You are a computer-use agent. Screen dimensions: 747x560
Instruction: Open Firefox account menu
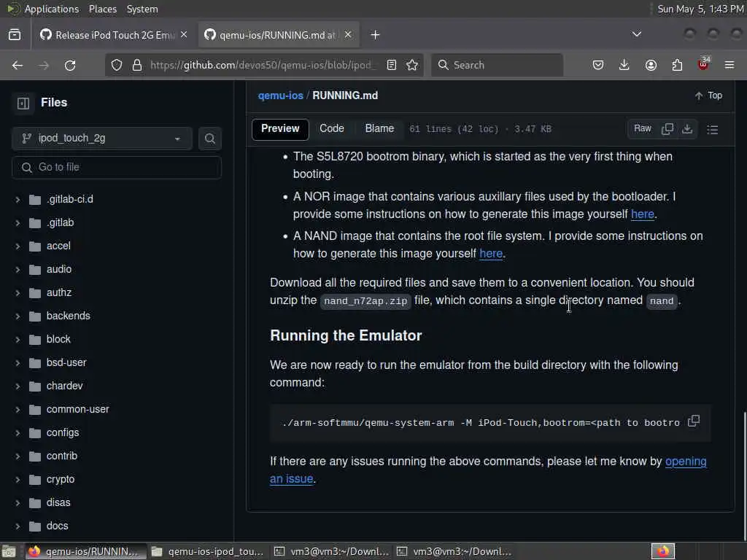[x=651, y=65]
